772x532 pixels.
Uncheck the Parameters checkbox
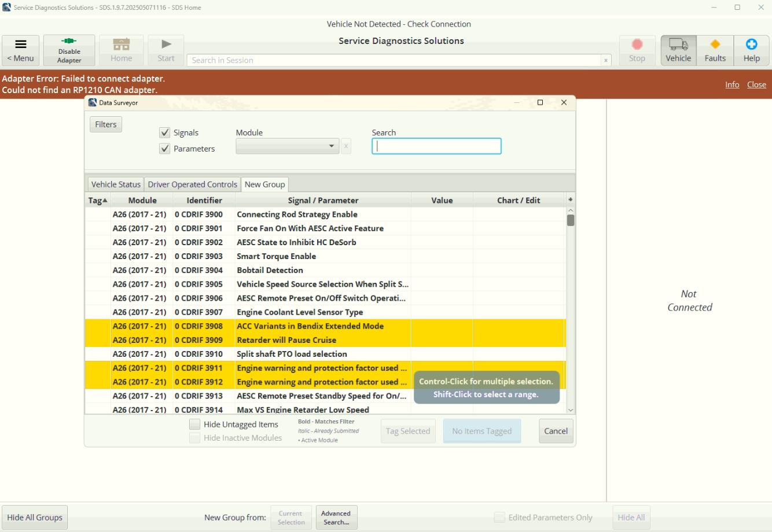165,149
